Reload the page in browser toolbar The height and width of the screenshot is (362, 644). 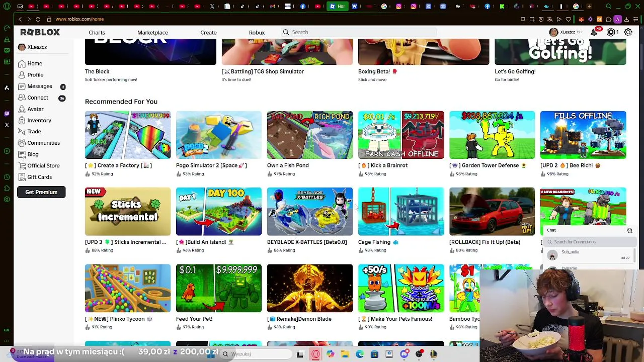38,19
